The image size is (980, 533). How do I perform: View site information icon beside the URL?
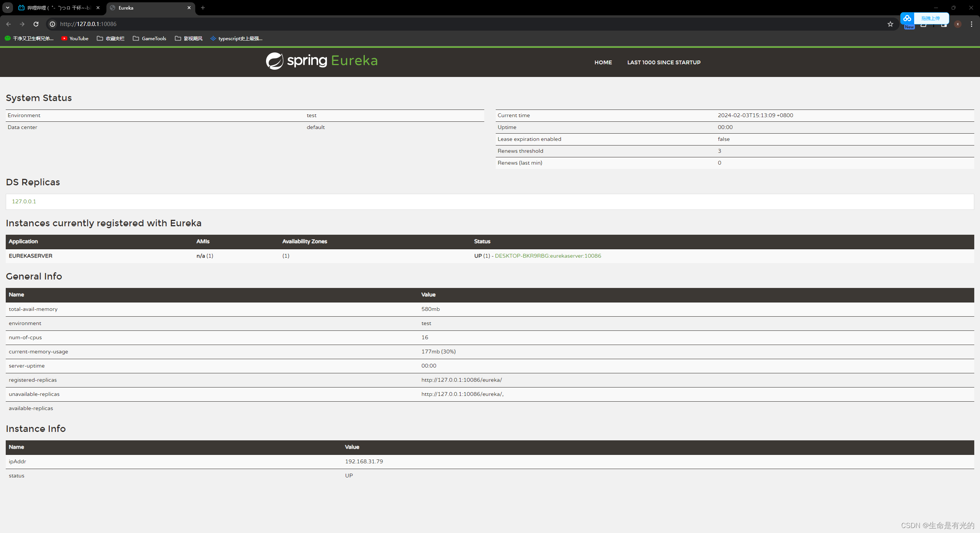[x=52, y=24]
